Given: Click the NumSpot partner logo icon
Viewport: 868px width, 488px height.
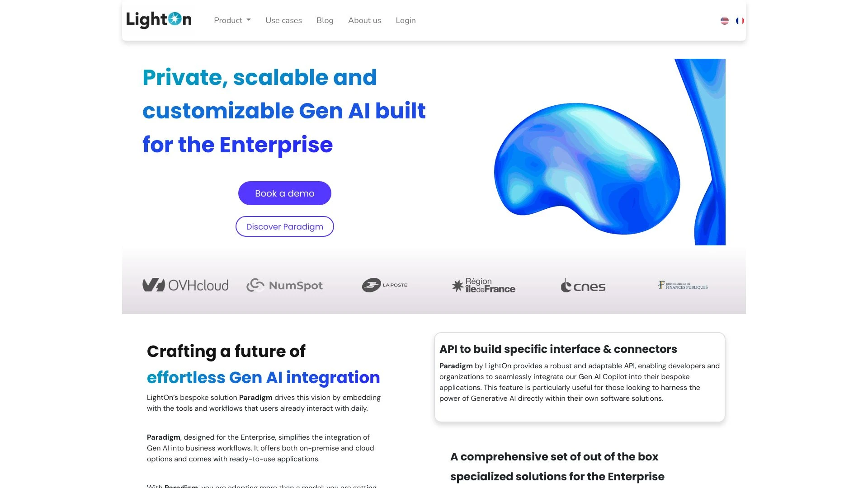Looking at the screenshot, I should click(285, 285).
